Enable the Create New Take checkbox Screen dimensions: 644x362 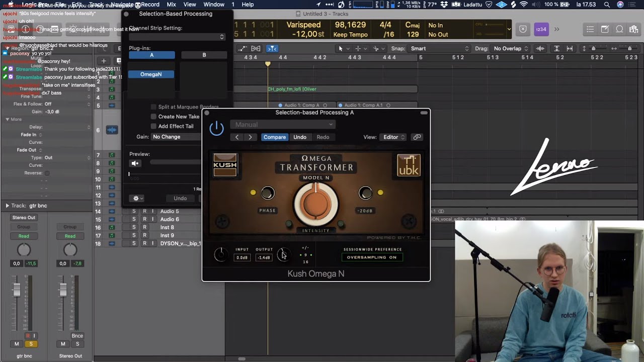154,117
